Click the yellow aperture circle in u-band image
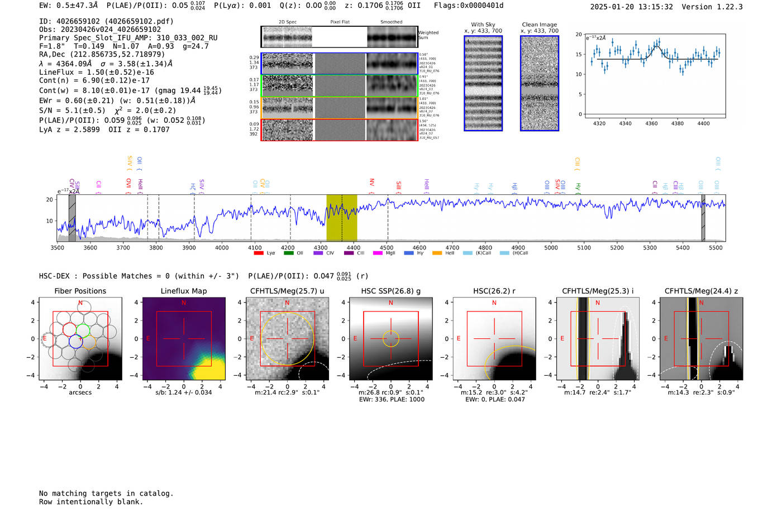The image size is (782, 532). (x=287, y=338)
